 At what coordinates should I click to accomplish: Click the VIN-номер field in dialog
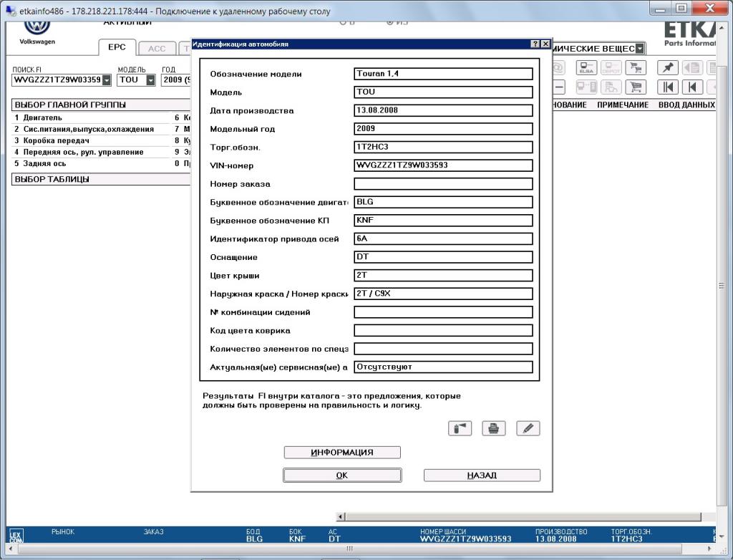pyautogui.click(x=443, y=165)
